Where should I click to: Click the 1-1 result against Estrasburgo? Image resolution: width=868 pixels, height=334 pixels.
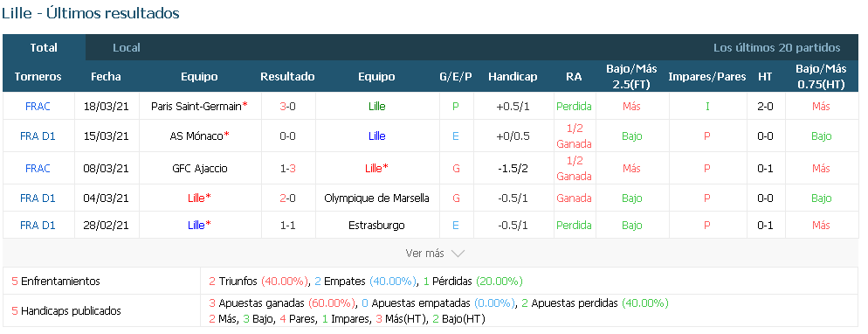click(287, 226)
